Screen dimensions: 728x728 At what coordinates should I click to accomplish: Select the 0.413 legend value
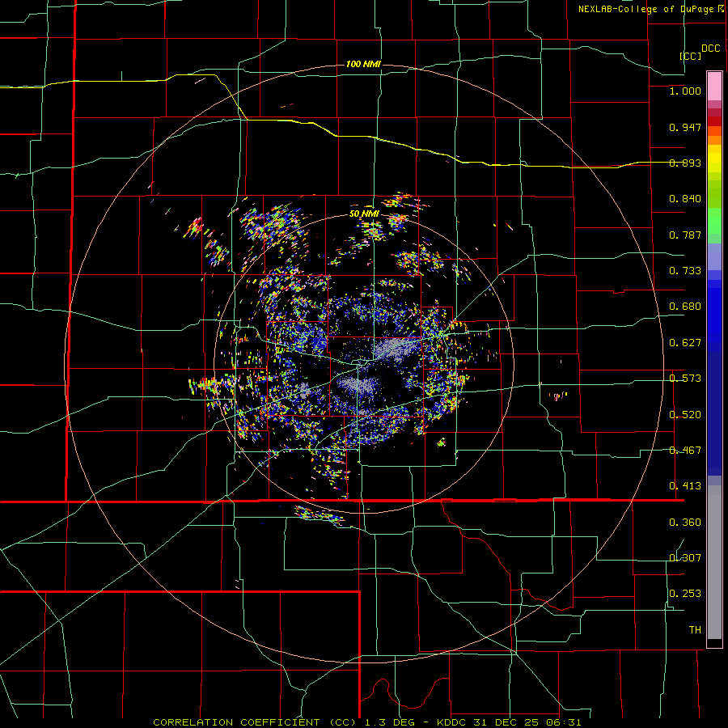(x=685, y=486)
